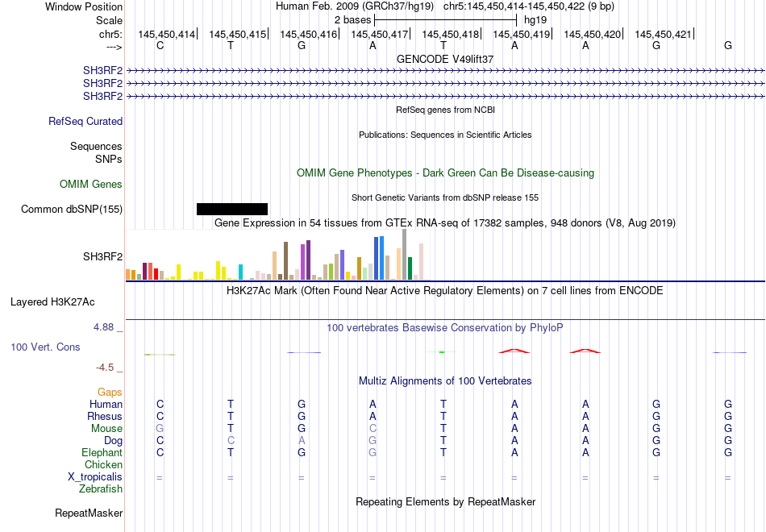Click the green PhyloP conservation mark
This screenshot has width=766, height=532.
442,351
